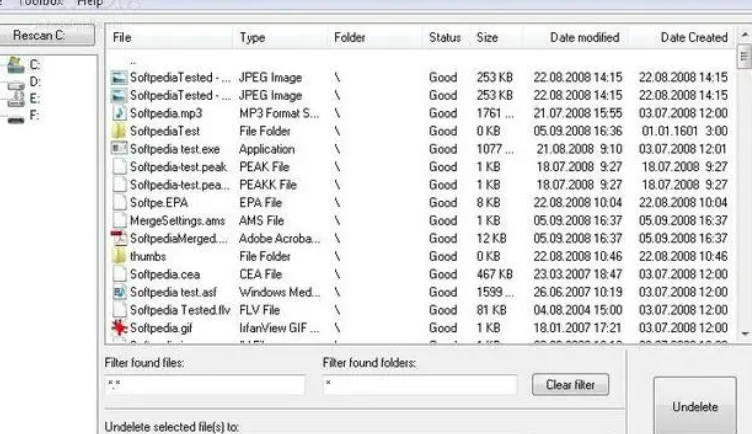Viewport: 752px width, 434px height.
Task: Click the MergeSettings.ams file icon
Action: [x=119, y=221]
